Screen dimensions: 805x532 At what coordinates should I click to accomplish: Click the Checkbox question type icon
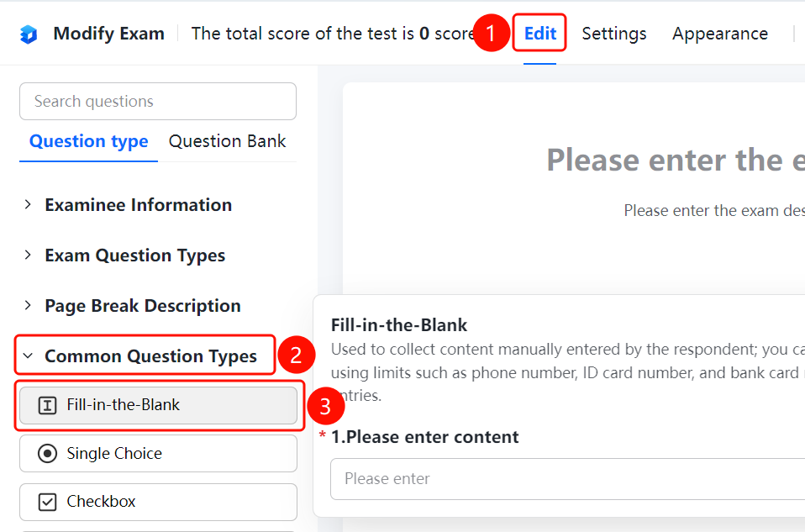pyautogui.click(x=47, y=502)
